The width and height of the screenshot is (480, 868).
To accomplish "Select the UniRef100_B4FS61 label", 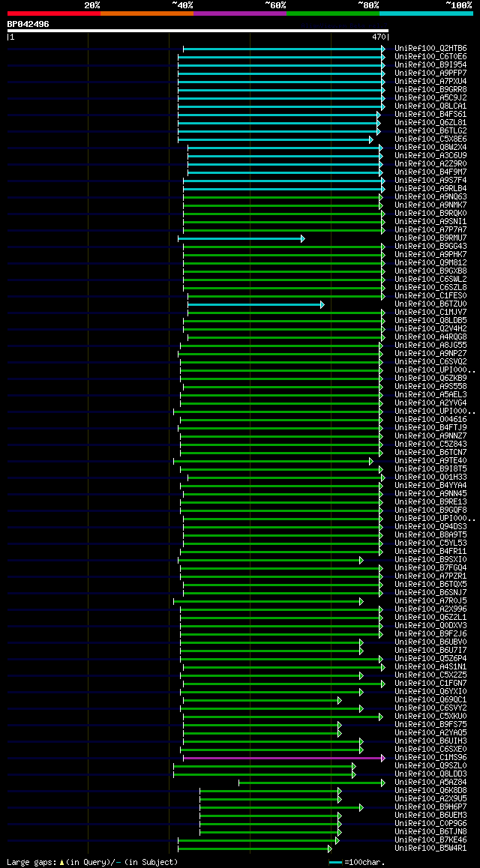I will click(x=430, y=115).
